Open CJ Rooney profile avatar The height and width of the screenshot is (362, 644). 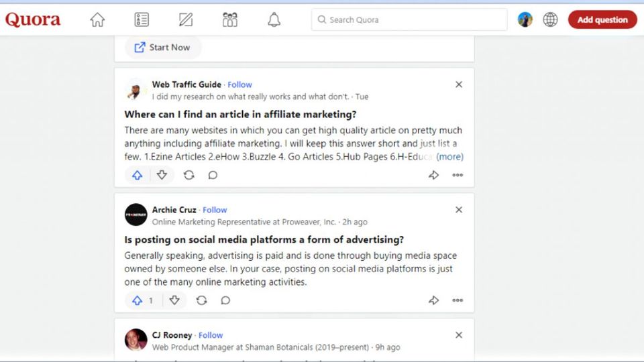(136, 340)
